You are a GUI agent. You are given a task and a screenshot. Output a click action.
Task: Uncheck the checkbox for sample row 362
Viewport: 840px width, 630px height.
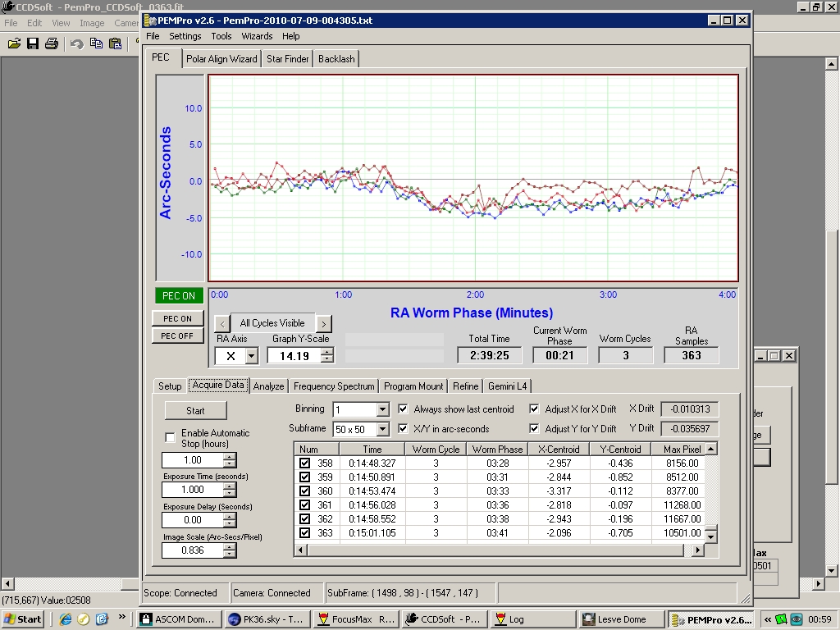click(x=305, y=519)
